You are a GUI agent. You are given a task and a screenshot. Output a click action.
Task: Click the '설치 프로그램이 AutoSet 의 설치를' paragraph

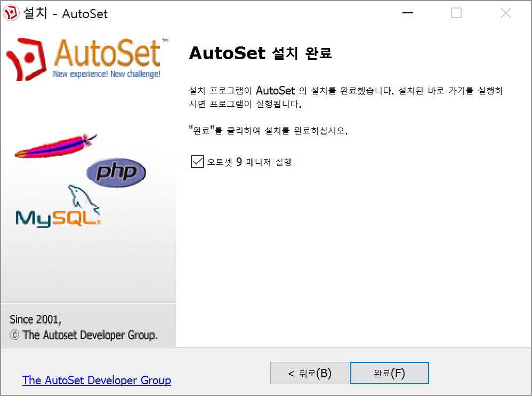tap(346, 97)
